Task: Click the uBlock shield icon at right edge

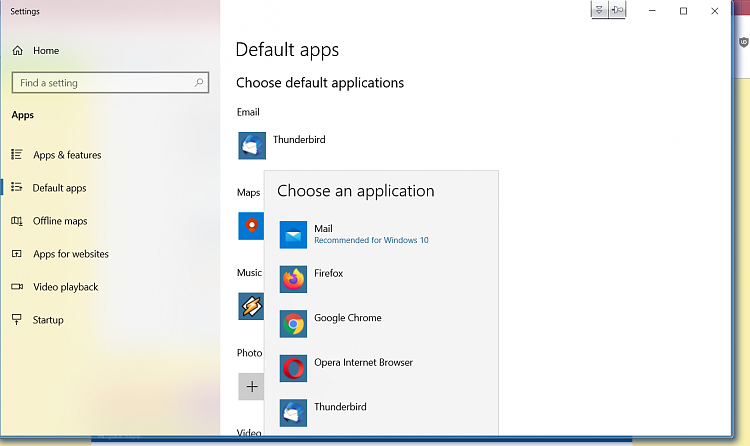Action: (x=743, y=43)
